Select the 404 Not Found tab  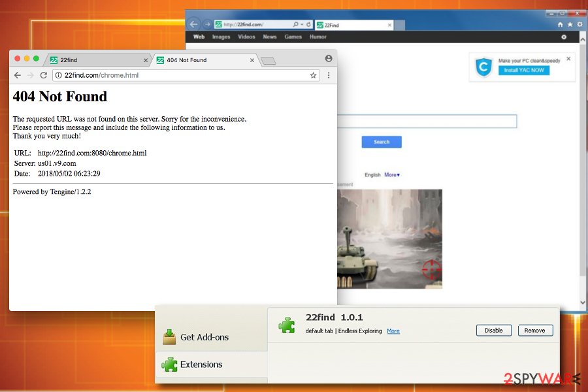(x=204, y=60)
